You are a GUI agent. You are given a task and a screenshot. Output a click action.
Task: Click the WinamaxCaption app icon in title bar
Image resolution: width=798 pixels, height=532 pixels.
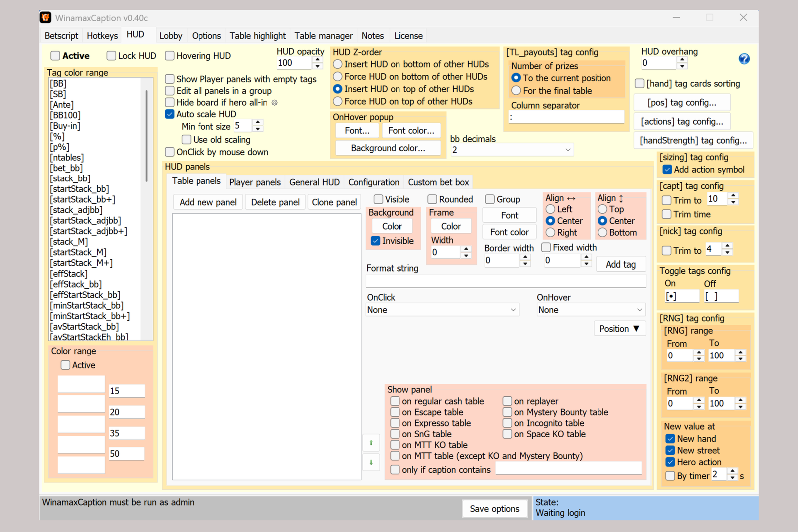(x=46, y=18)
